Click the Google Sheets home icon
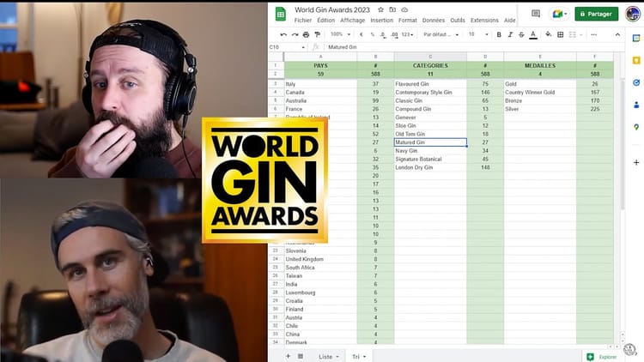 pyautogui.click(x=281, y=15)
